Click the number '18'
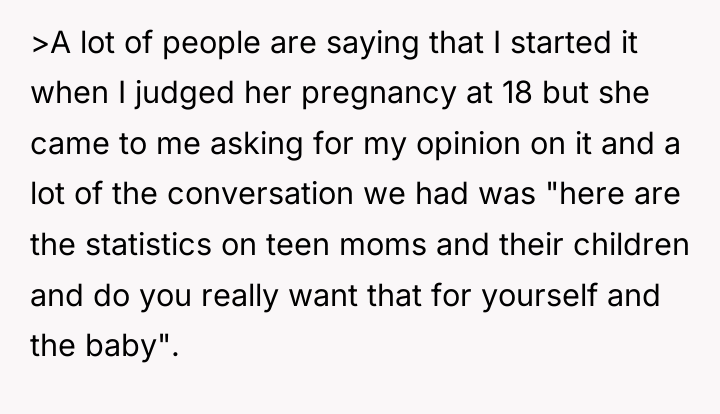Viewport: 720px width, 414px height. point(518,93)
